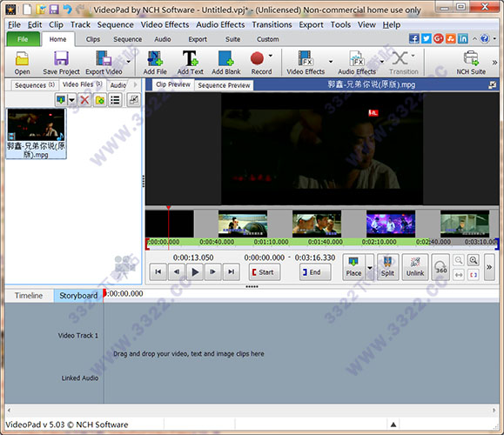This screenshot has height=435, width=504.
Task: Split the clip with Split button
Action: pyautogui.click(x=387, y=267)
